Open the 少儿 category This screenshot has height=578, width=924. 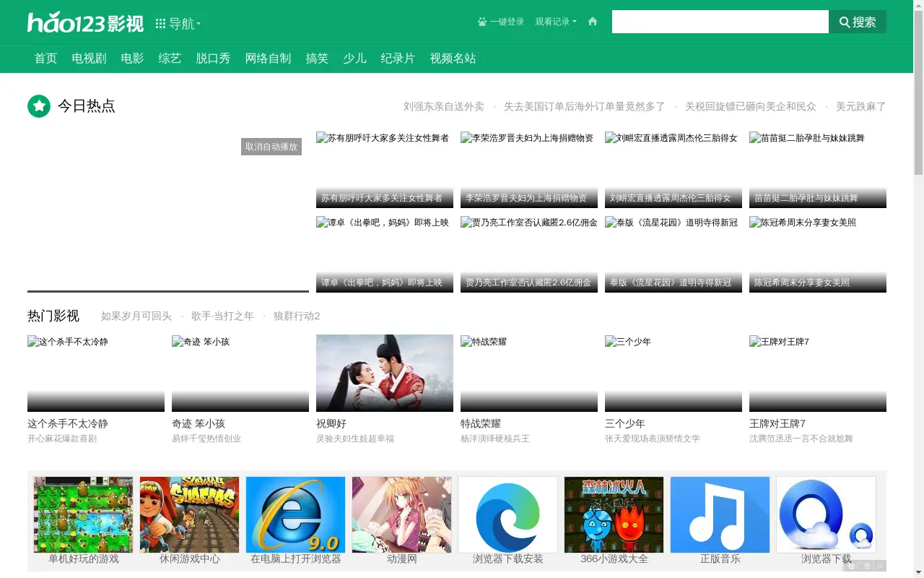pos(354,59)
